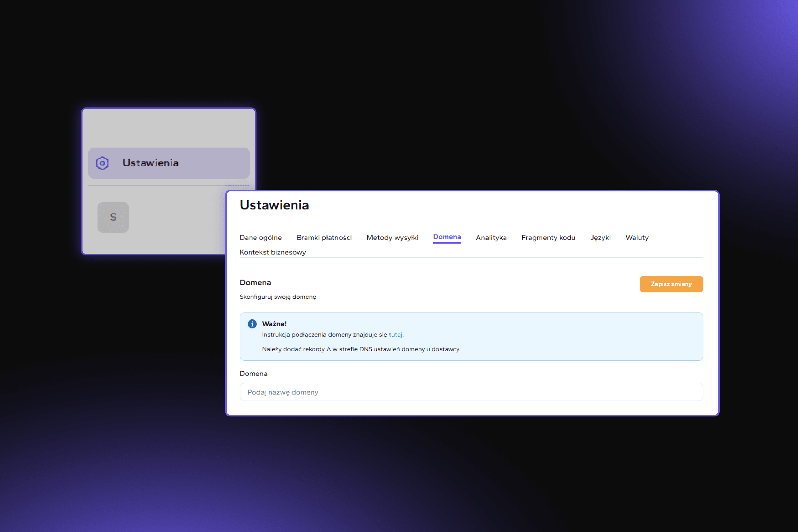
Task: Follow the tutaj instruction link
Action: [395, 335]
